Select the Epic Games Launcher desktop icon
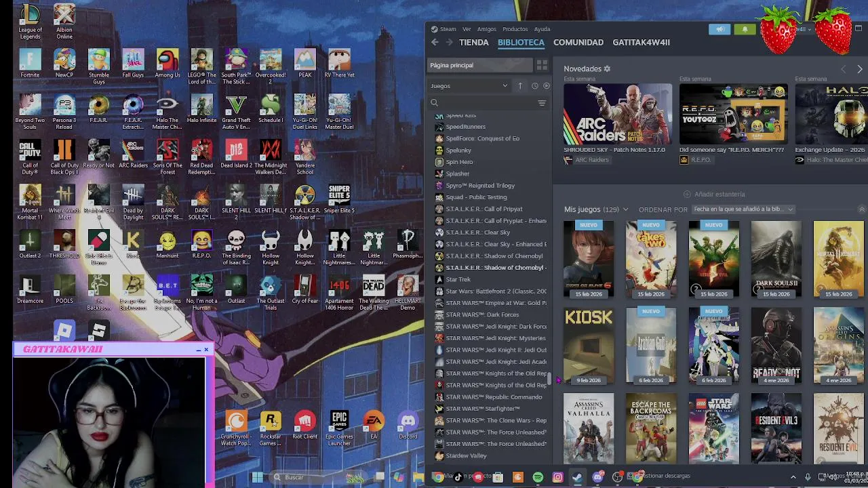Screen dimensions: 868x488 pos(339,428)
